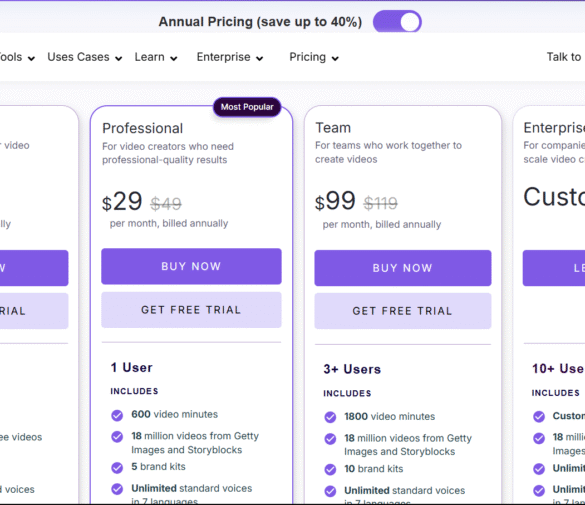Click the checkmark beside 600 video minutes
The height and width of the screenshot is (505, 585).
(117, 415)
